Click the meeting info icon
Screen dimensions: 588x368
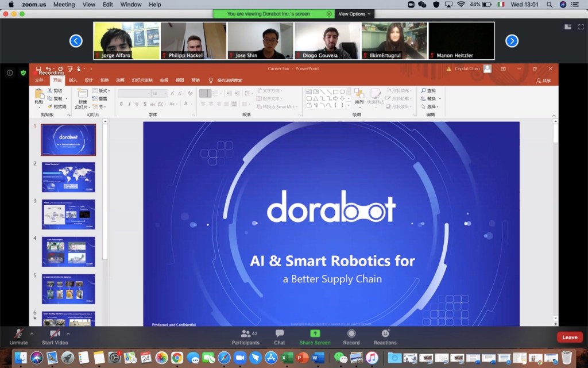(x=10, y=73)
